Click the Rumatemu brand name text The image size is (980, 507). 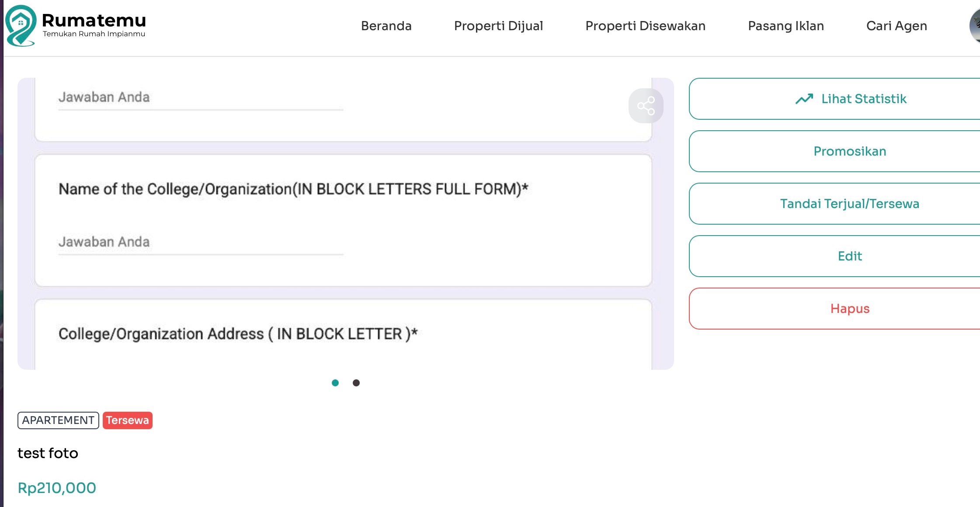tap(94, 21)
